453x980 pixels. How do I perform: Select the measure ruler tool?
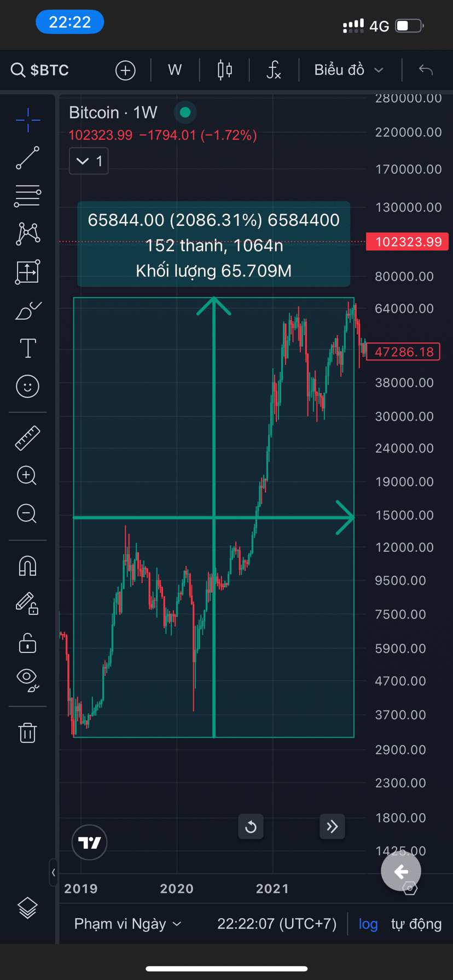coord(27,437)
